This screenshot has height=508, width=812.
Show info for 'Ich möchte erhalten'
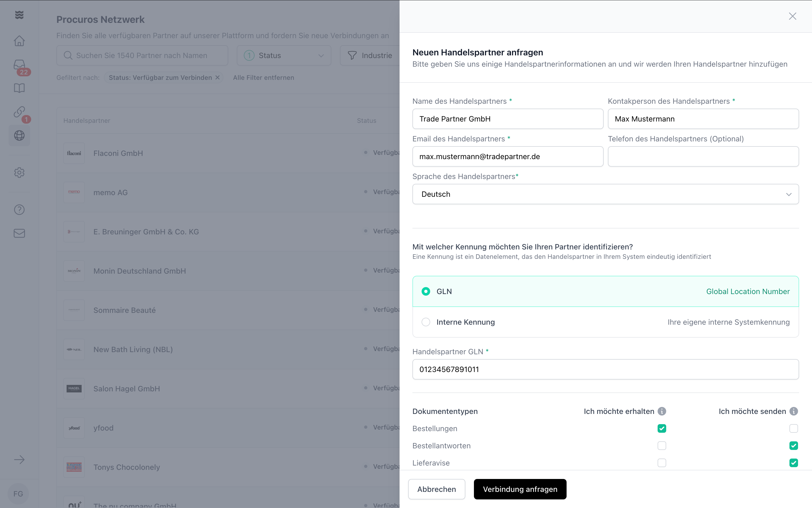pyautogui.click(x=662, y=411)
